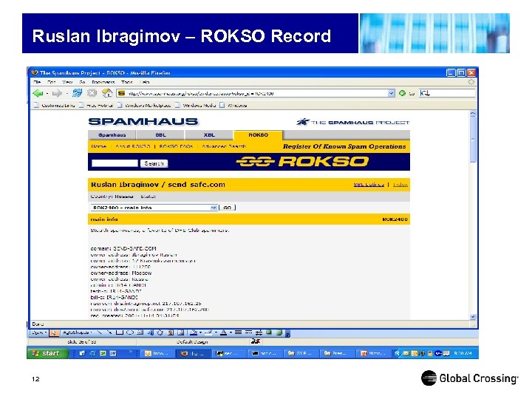
Task: Click the Fill Color bucket icon
Action: [194, 332]
